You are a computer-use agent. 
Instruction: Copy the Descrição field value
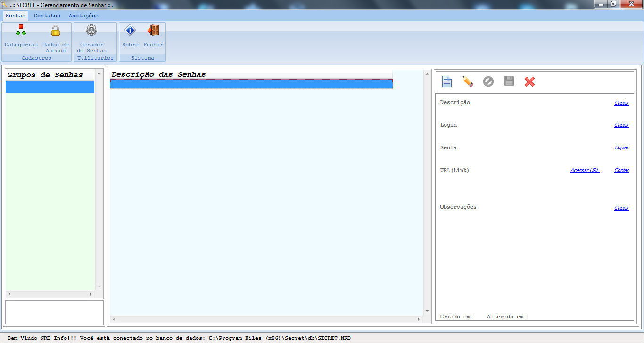pos(621,103)
